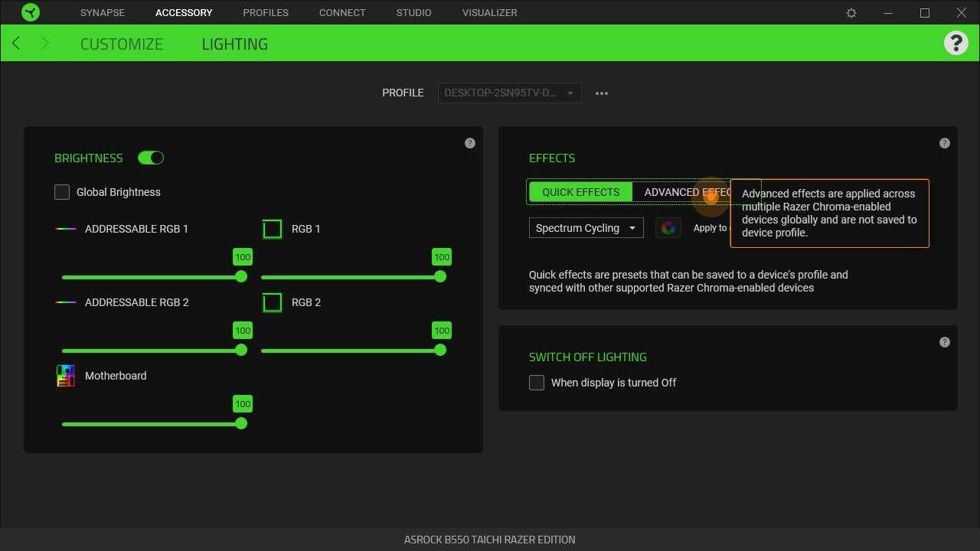The width and height of the screenshot is (980, 551).
Task: Click the Brightness panel help icon
Action: (x=470, y=143)
